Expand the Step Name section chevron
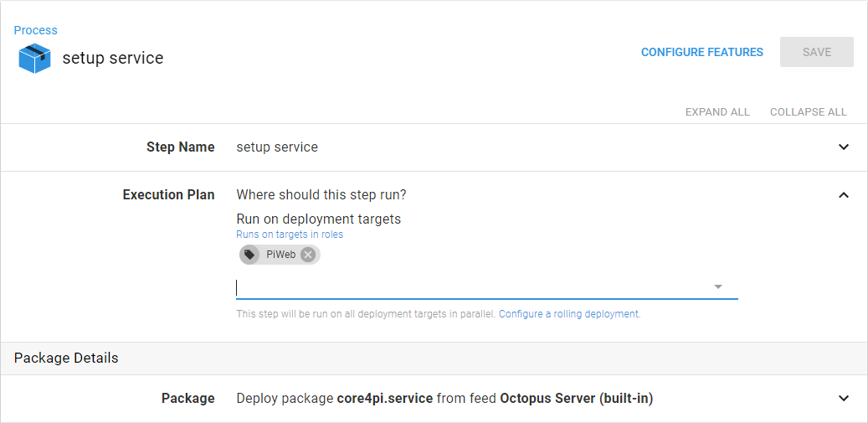868x423 pixels. (844, 147)
